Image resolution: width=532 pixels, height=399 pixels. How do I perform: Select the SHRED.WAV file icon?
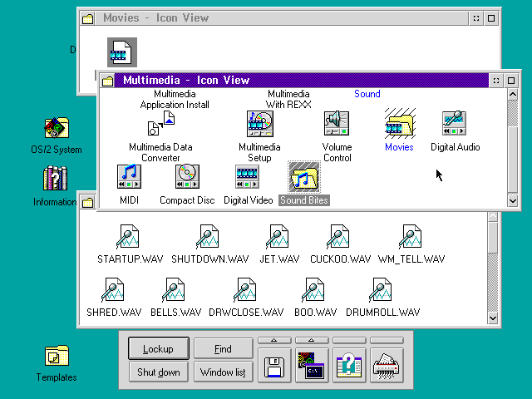pyautogui.click(x=113, y=290)
